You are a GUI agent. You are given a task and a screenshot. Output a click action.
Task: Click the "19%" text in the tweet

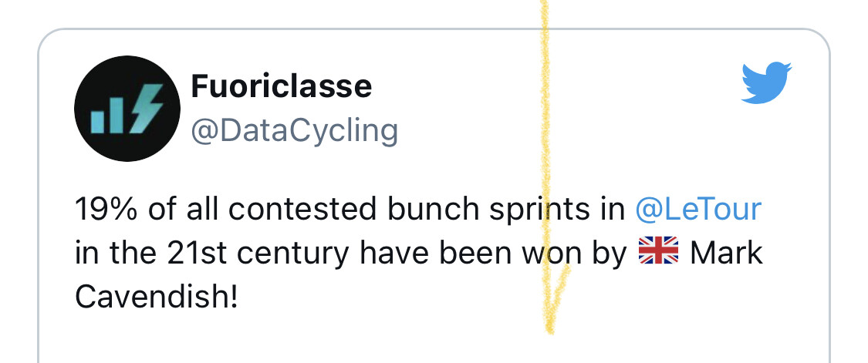(x=106, y=209)
